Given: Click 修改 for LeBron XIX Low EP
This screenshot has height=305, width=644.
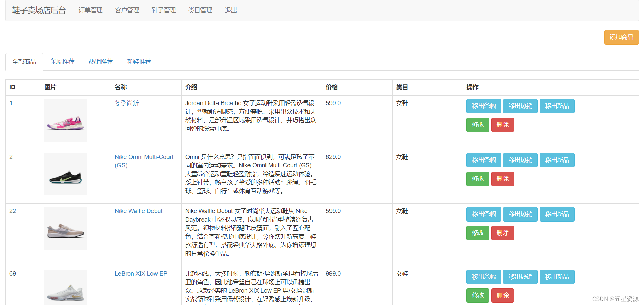Looking at the screenshot, I should pos(478,295).
